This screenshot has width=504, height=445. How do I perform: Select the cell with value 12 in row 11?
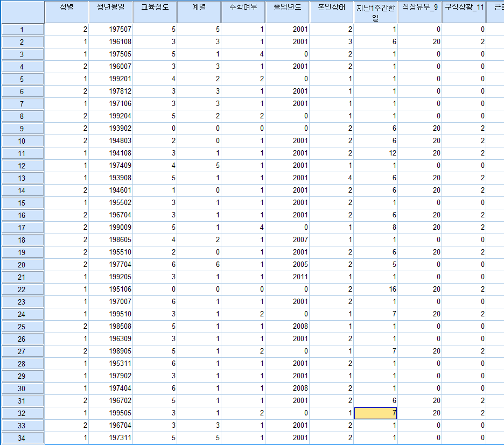(375, 153)
